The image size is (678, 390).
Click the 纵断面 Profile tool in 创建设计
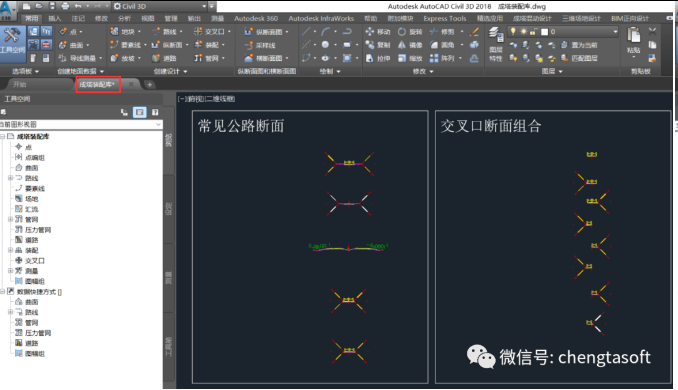click(x=170, y=45)
